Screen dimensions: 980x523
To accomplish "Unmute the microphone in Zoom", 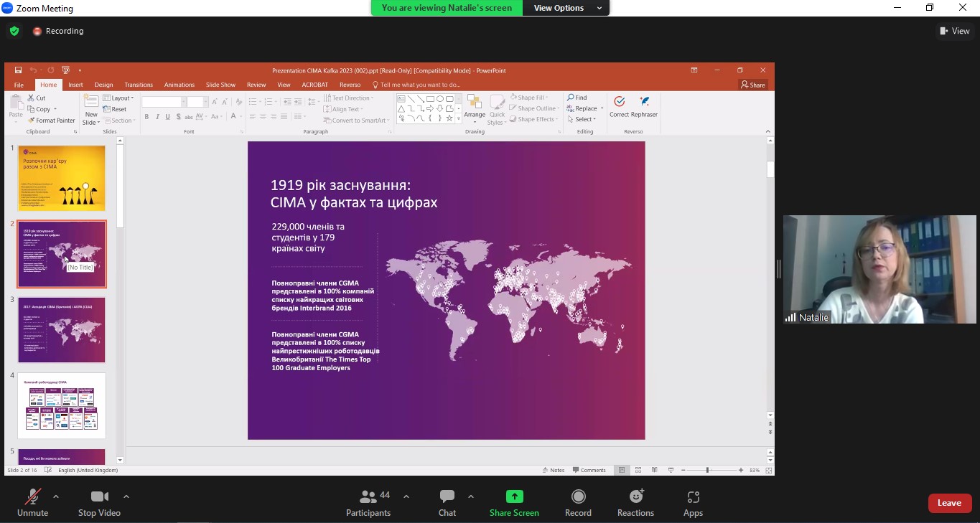I will [32, 503].
